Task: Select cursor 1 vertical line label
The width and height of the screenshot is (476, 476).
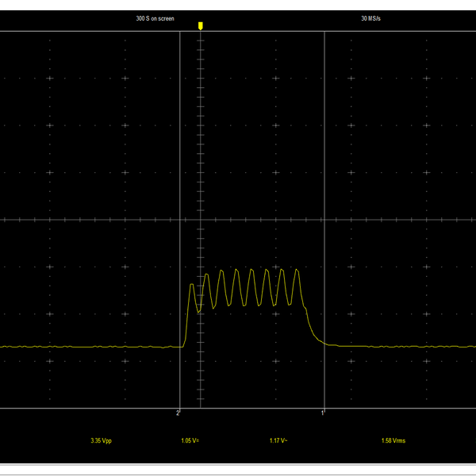Action: point(322,413)
